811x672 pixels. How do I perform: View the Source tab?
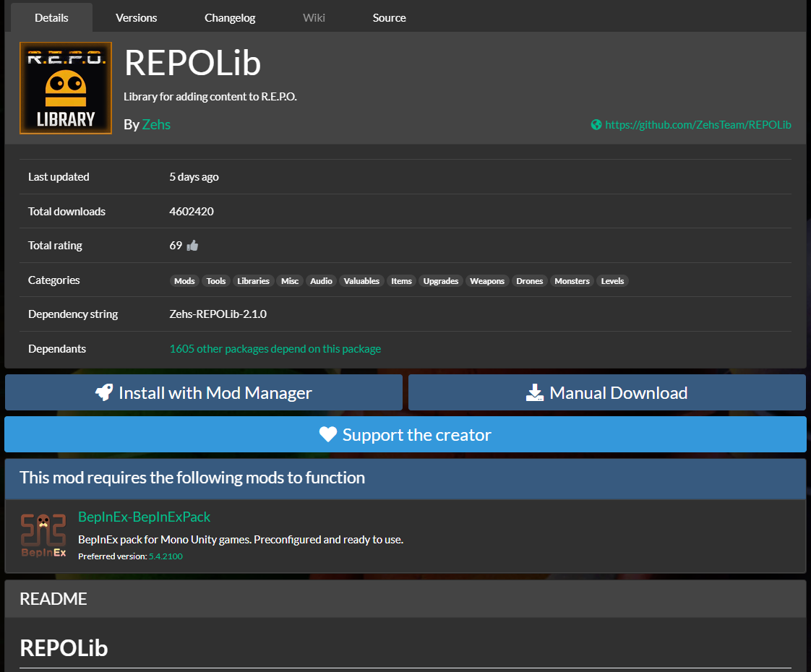[x=389, y=17]
